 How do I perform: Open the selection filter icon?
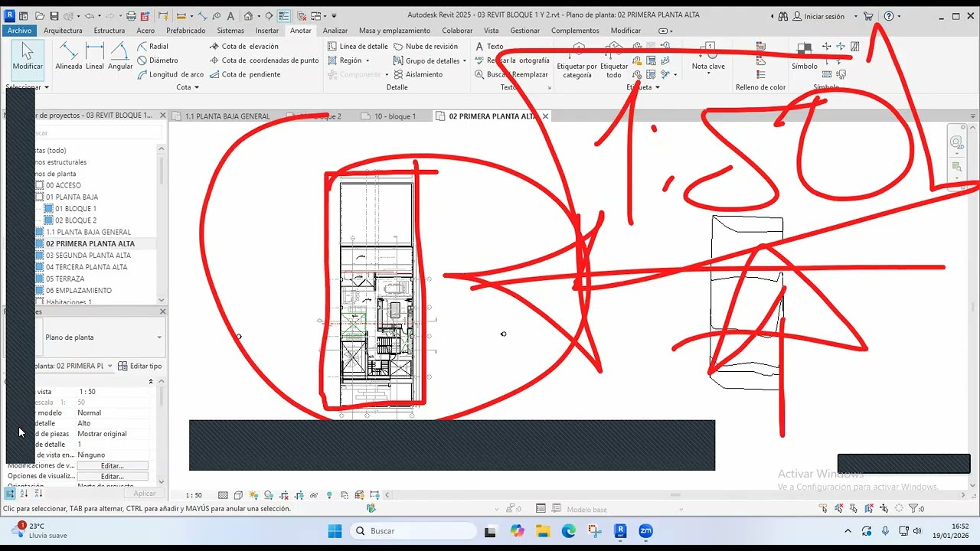pyautogui.click(x=914, y=508)
